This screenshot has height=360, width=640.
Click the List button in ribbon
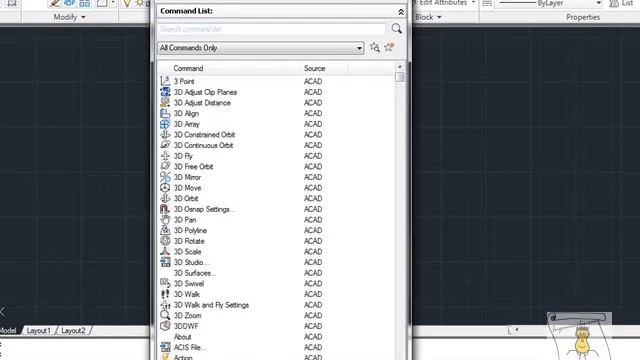point(621,3)
